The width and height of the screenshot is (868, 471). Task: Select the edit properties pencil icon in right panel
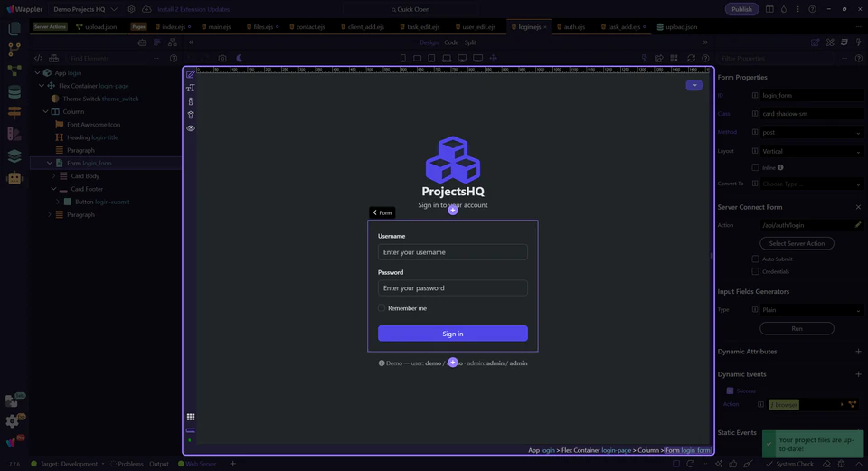(x=815, y=42)
